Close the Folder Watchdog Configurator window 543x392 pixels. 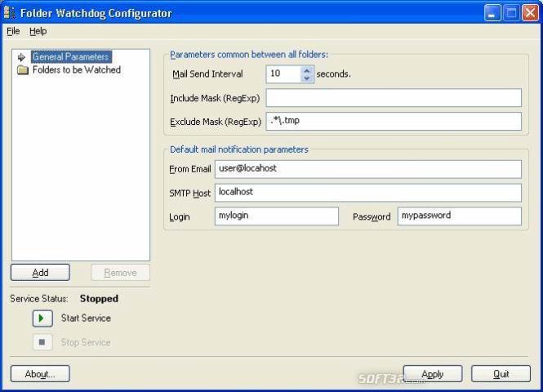point(530,13)
